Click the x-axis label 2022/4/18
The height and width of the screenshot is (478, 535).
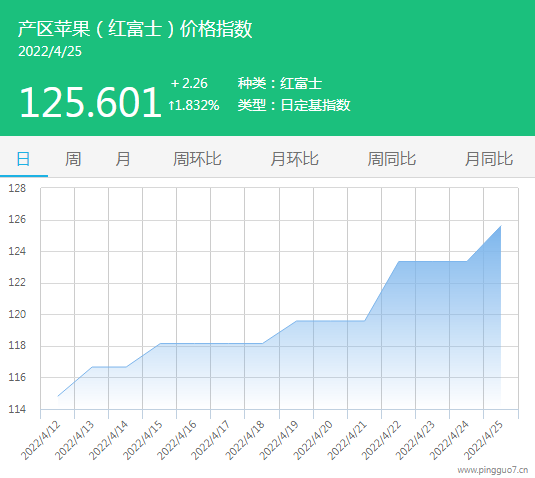[245, 440]
